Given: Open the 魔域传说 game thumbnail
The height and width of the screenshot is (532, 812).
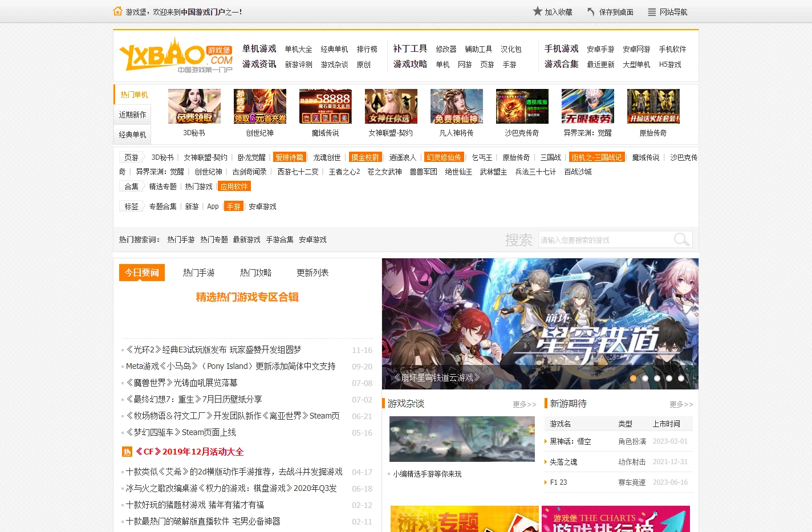Looking at the screenshot, I should point(326,106).
